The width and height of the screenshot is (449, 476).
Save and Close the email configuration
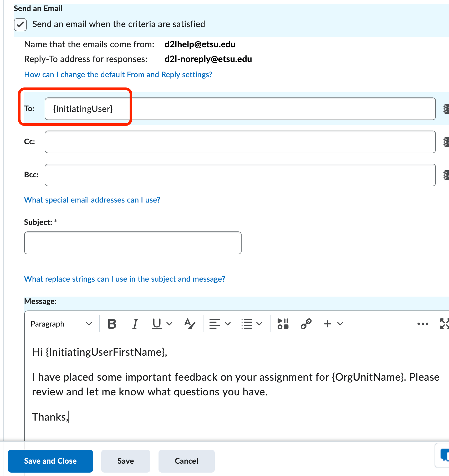coord(50,461)
